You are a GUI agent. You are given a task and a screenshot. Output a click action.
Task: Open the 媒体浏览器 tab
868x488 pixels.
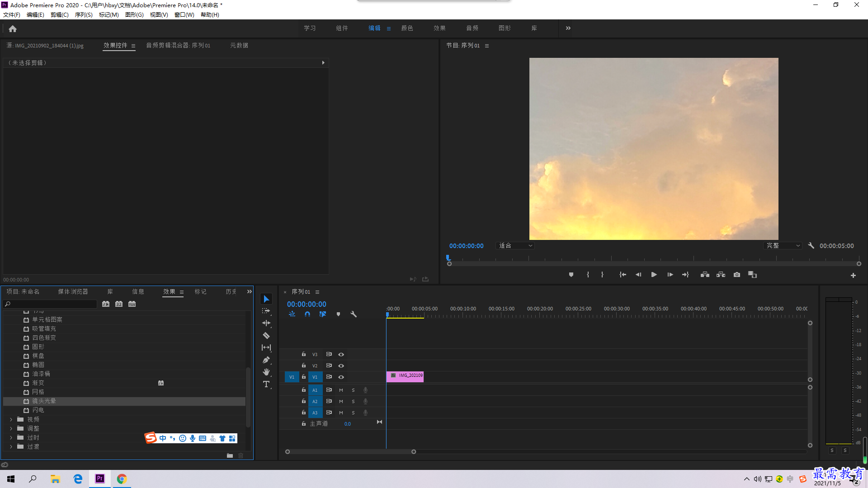point(73,291)
